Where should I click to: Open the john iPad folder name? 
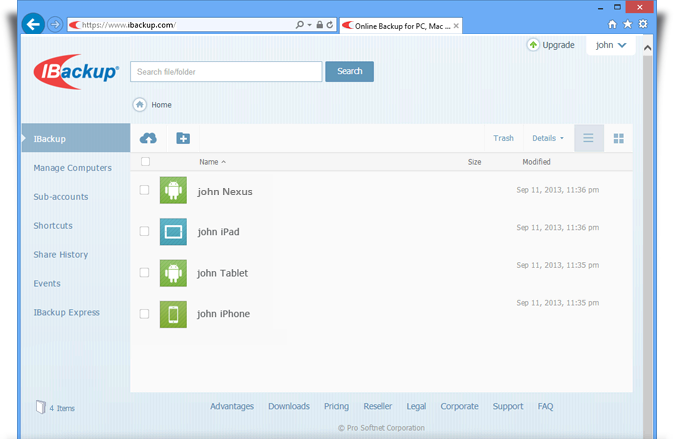tap(218, 232)
